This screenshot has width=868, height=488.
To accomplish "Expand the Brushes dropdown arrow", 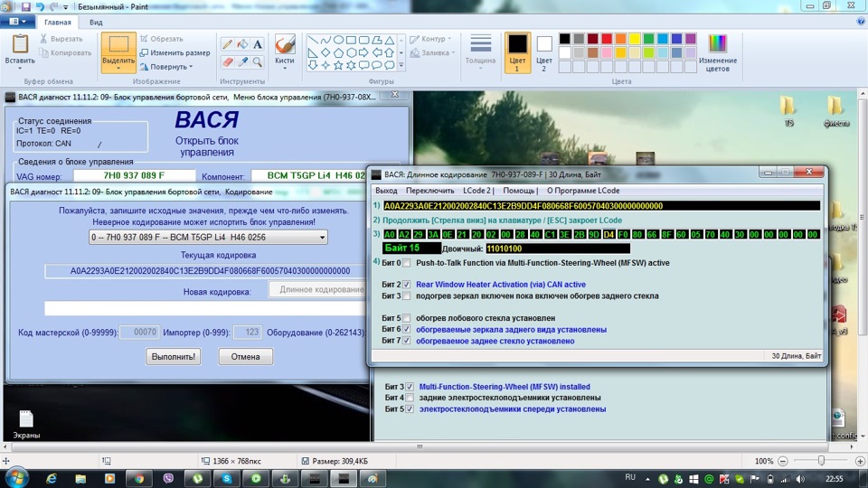I will click(x=285, y=68).
